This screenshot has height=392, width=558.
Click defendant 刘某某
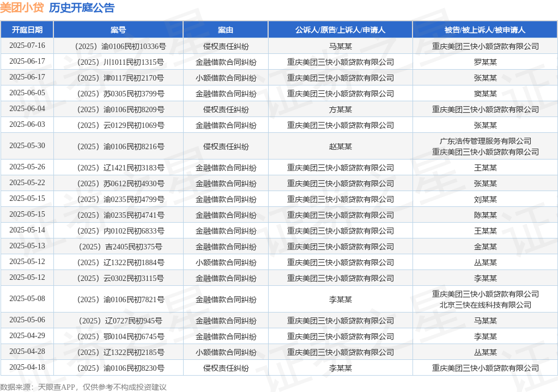point(485,200)
